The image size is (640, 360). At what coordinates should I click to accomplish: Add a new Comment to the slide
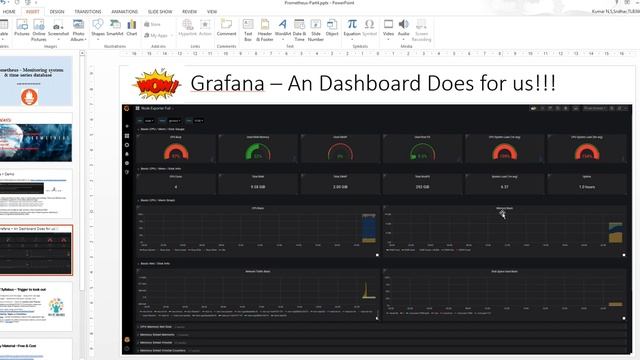click(226, 29)
